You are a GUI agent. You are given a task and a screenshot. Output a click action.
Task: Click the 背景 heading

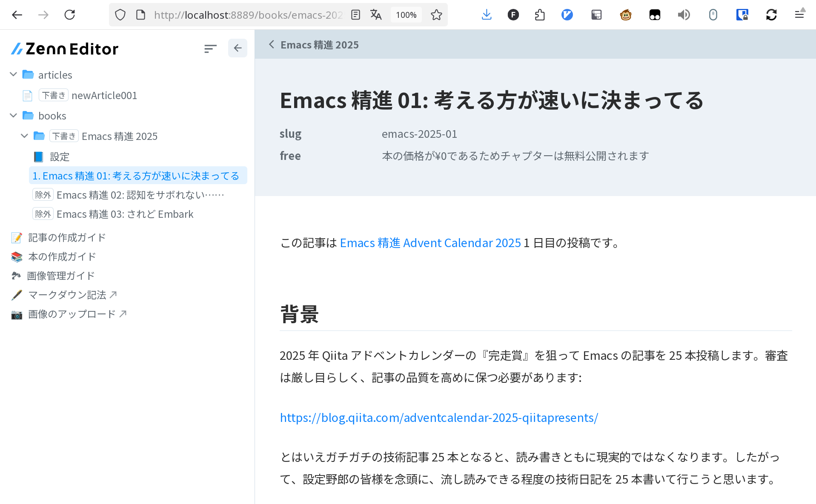[x=299, y=314]
